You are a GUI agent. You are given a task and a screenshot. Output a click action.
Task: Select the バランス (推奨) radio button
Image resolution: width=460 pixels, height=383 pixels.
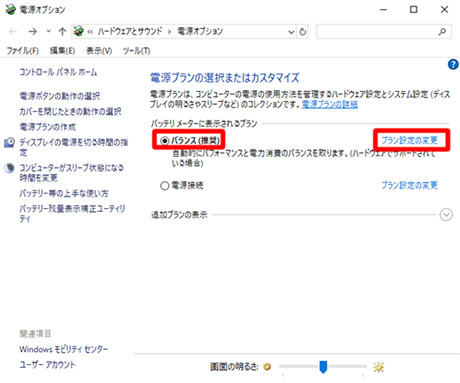(x=165, y=141)
